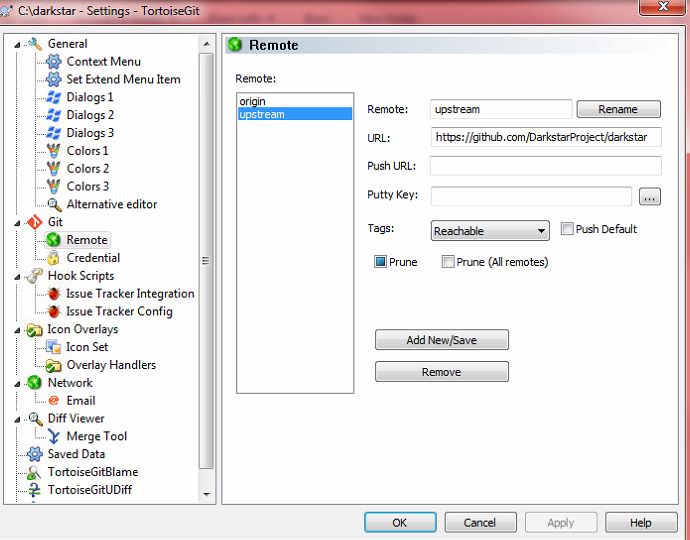Click the Cancel button

coord(480,522)
